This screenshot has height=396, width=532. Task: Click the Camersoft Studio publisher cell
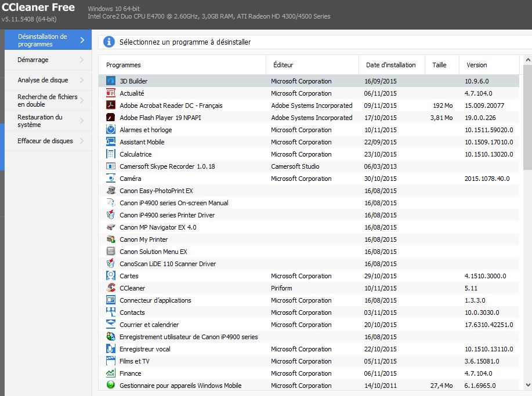295,166
